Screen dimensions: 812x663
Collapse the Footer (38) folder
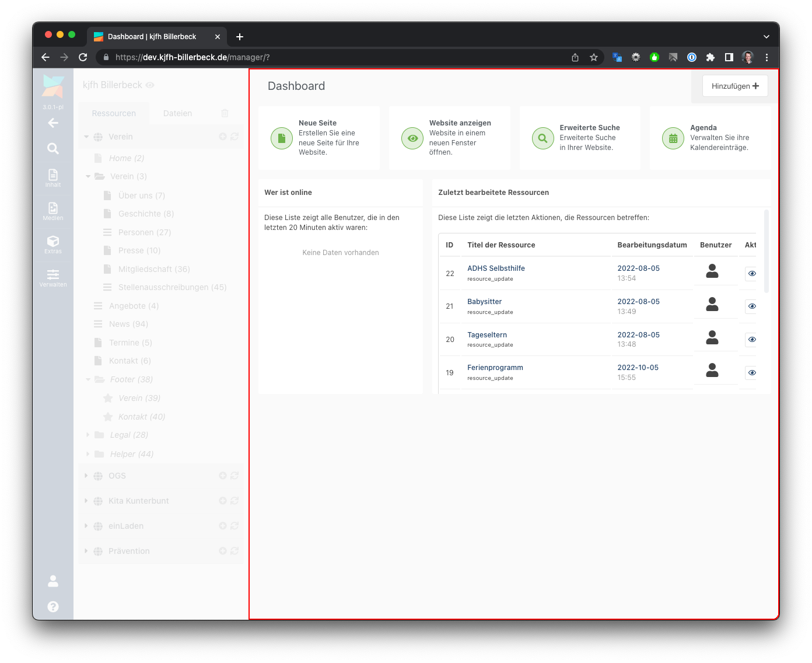[89, 379]
